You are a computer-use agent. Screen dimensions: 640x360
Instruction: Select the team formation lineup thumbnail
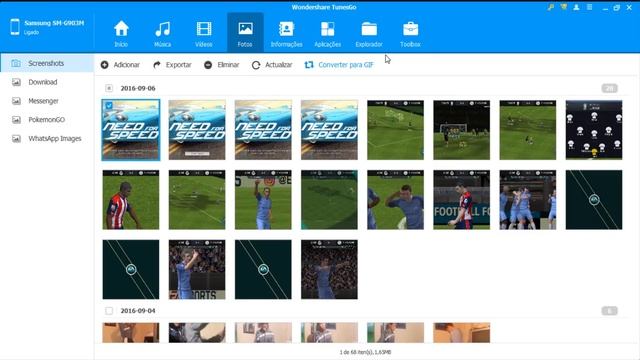(594, 130)
